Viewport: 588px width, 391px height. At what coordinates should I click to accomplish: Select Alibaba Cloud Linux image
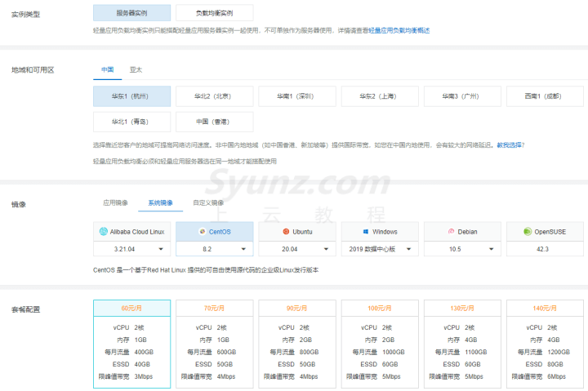[x=132, y=232]
